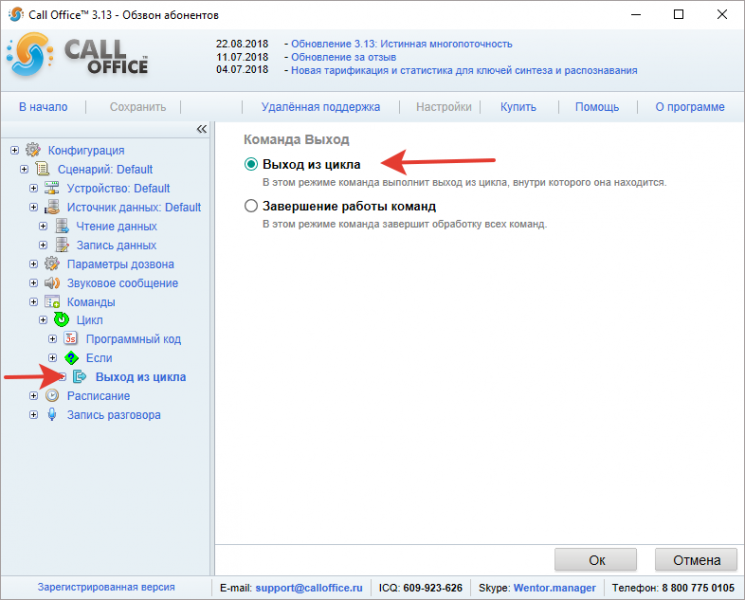The width and height of the screenshot is (745, 600).
Task: Select the Если tree label
Action: click(99, 358)
